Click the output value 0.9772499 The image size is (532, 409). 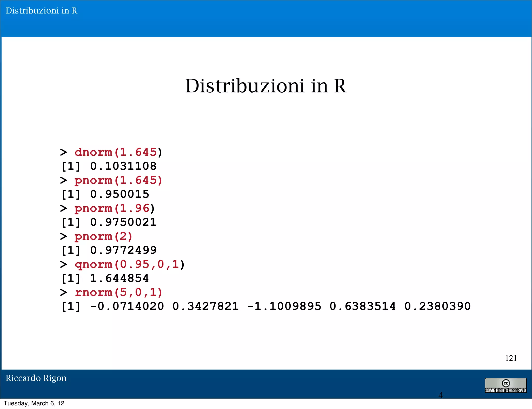[123, 250]
